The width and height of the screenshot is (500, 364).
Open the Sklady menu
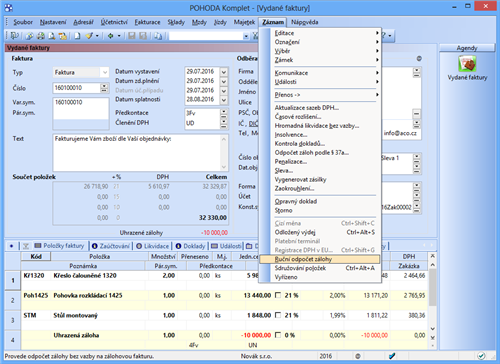click(x=176, y=22)
